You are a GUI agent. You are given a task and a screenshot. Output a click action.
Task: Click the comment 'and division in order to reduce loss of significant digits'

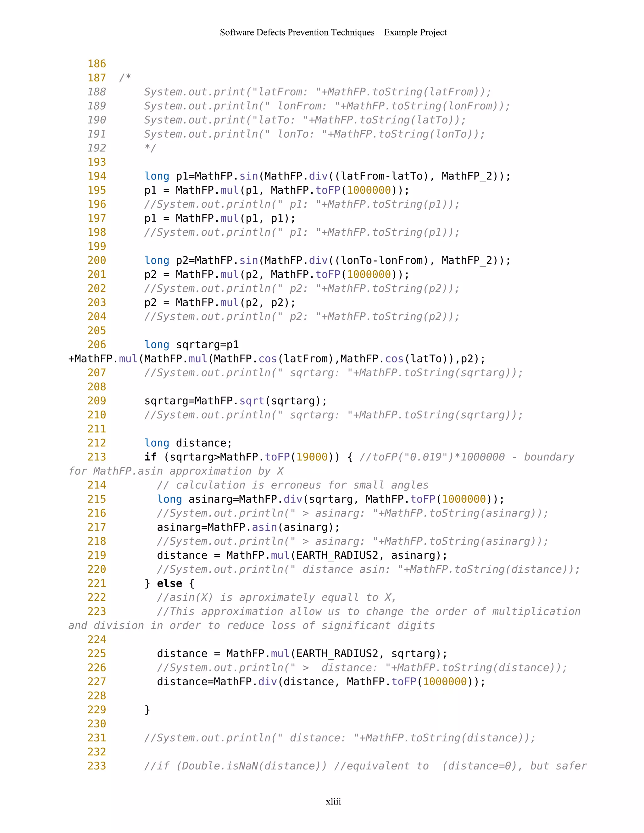(252, 626)
